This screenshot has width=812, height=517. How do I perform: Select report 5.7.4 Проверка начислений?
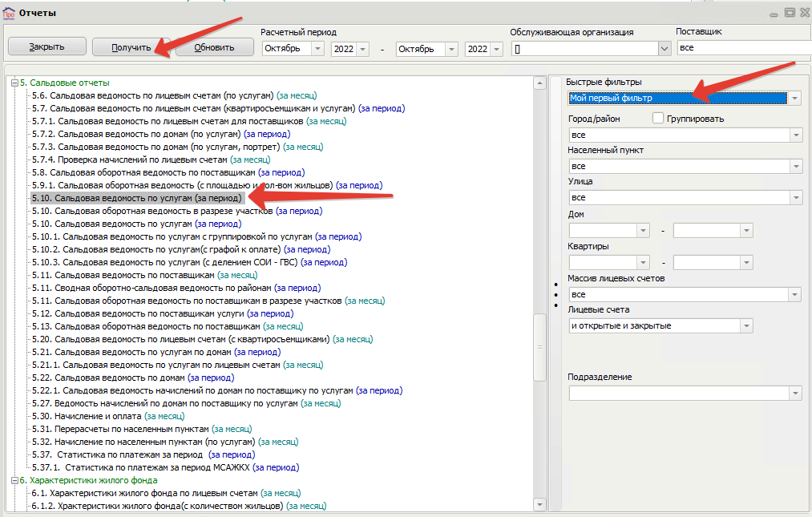[x=151, y=160]
